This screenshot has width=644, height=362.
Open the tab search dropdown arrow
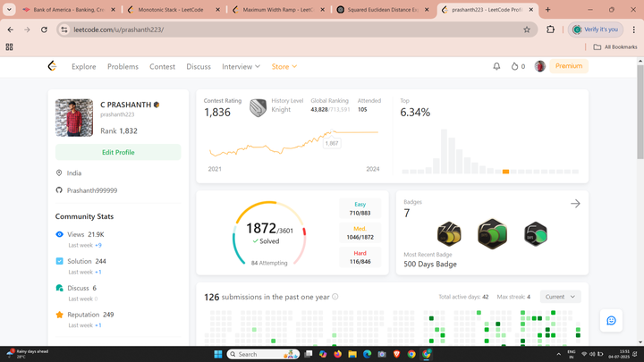(9, 10)
